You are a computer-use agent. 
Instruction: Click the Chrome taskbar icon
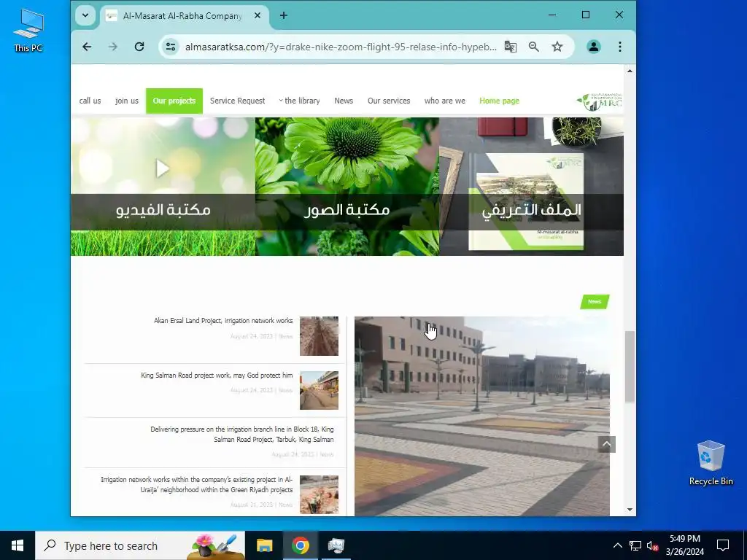300,545
